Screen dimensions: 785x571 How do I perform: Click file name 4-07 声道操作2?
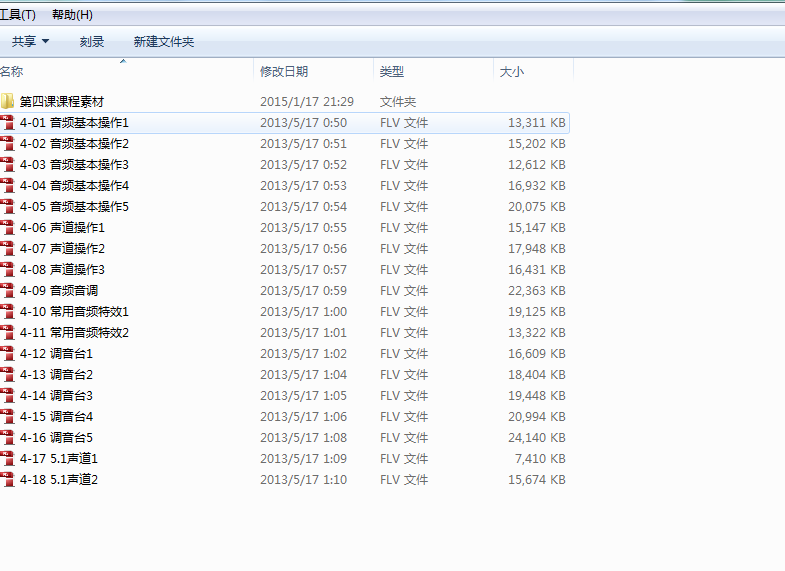coord(62,249)
